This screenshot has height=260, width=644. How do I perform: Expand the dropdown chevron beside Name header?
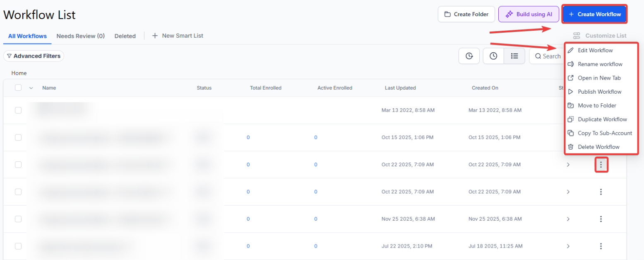point(31,87)
